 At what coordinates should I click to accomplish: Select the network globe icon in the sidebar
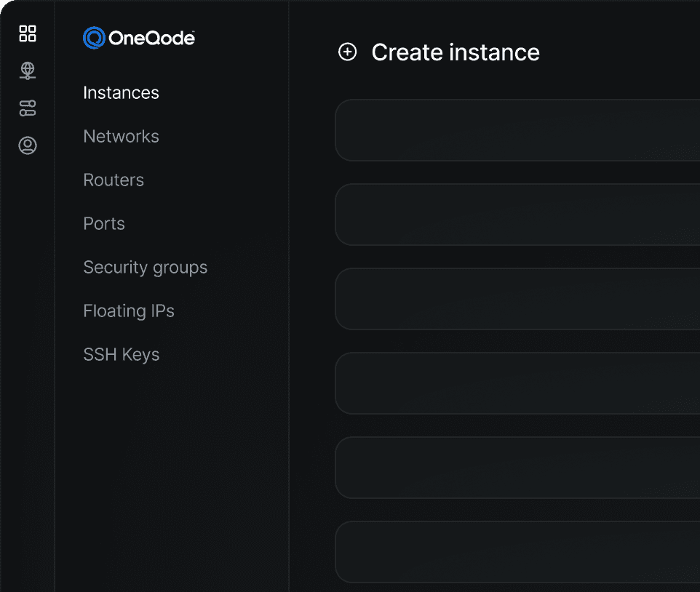(x=28, y=71)
